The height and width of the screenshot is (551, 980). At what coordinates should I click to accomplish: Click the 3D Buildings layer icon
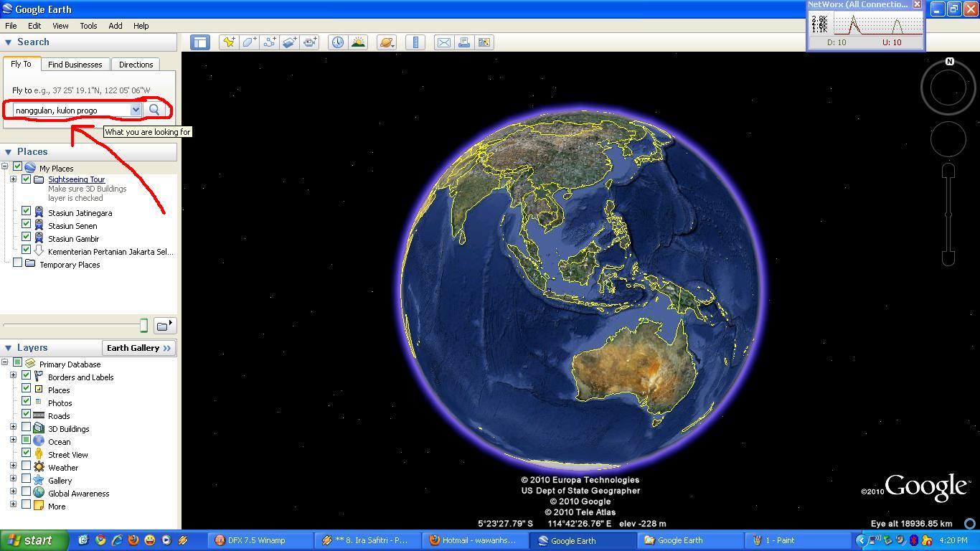tap(39, 428)
